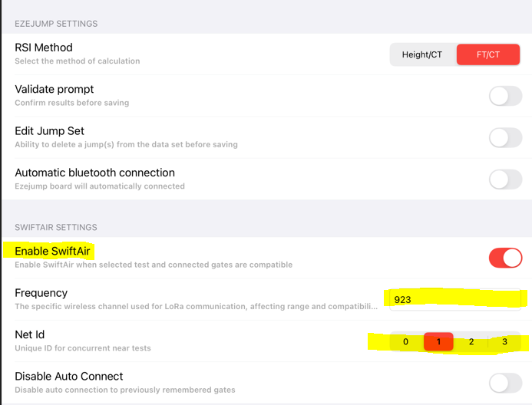Click the Automatic bluetooth connection title
This screenshot has width=532, height=405.
point(95,173)
